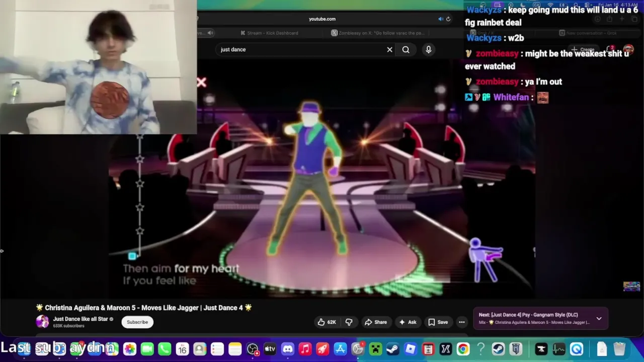Viewport: 644px width, 362px height.
Task: Click the Safari new tab plus button
Action: [x=621, y=19]
